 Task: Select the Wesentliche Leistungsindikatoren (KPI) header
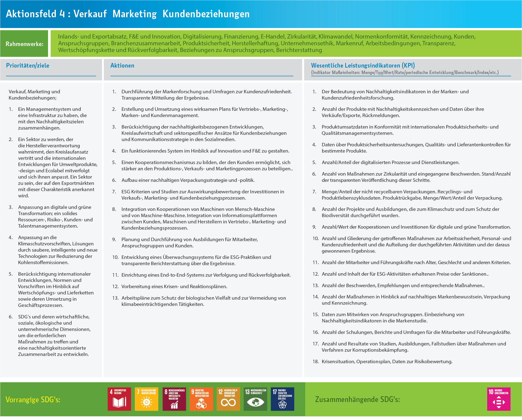pyautogui.click(x=363, y=66)
